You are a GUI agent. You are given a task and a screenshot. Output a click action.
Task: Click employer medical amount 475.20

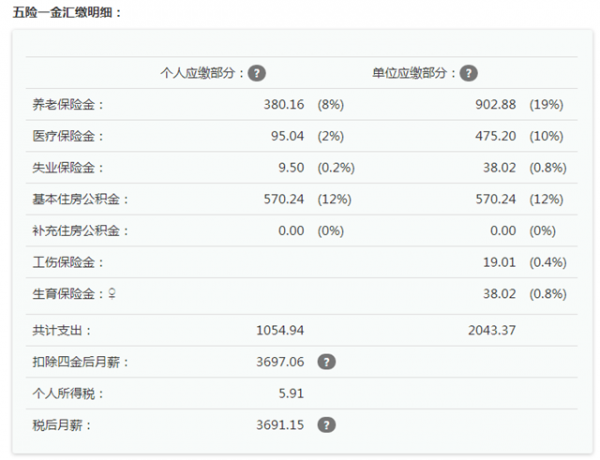pos(496,136)
